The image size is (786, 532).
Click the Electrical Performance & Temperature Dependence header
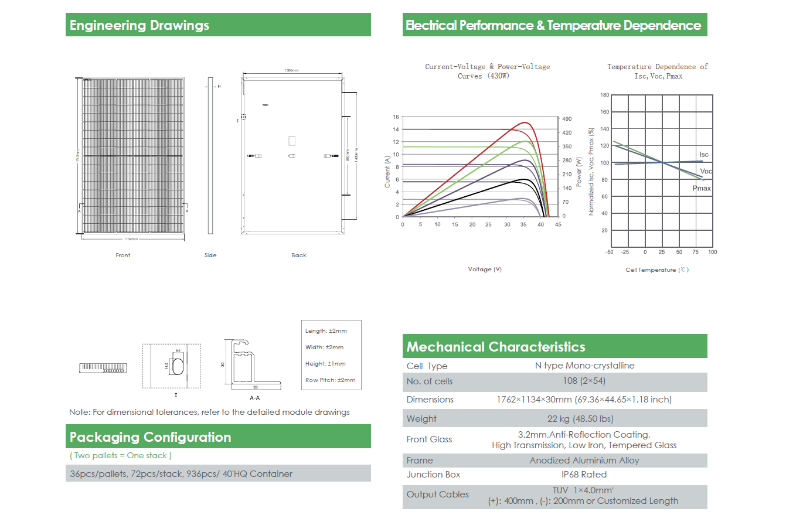[554, 25]
